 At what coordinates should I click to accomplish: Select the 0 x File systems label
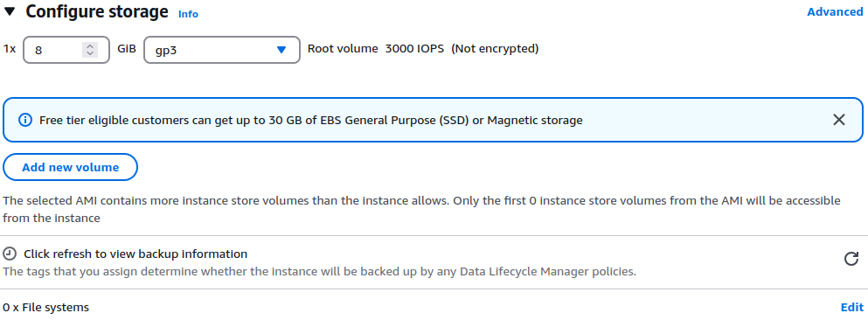coord(46,307)
